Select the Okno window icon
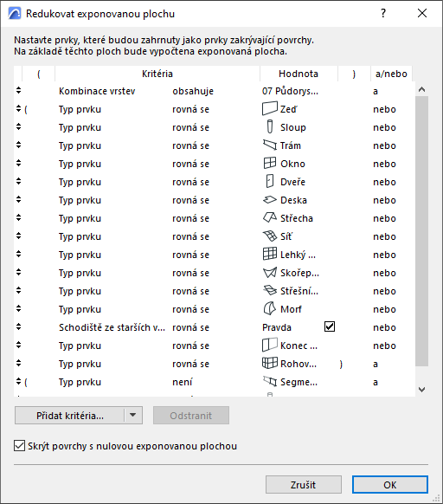443x504 pixels. pos(270,164)
